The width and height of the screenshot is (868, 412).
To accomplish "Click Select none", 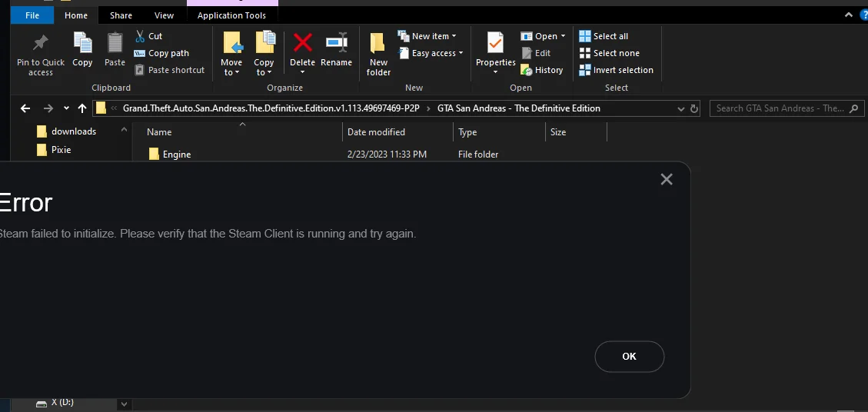I will (609, 53).
